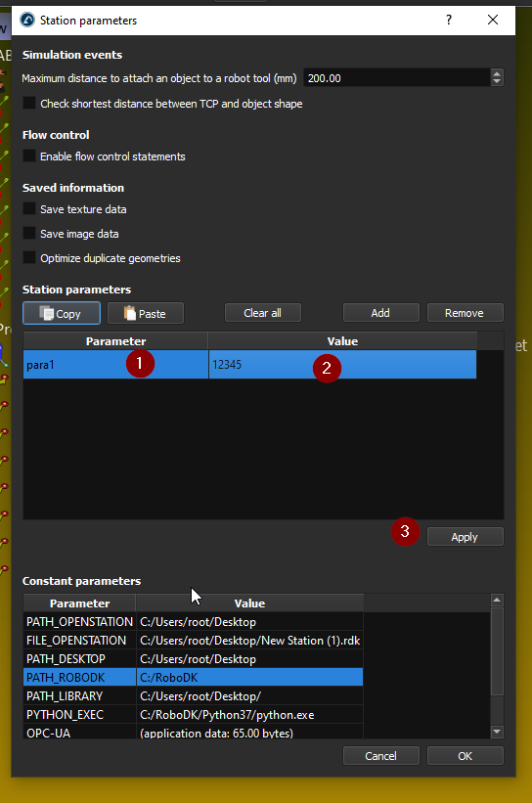Click the Remove parameter button
This screenshot has height=803, width=532.
coord(465,313)
